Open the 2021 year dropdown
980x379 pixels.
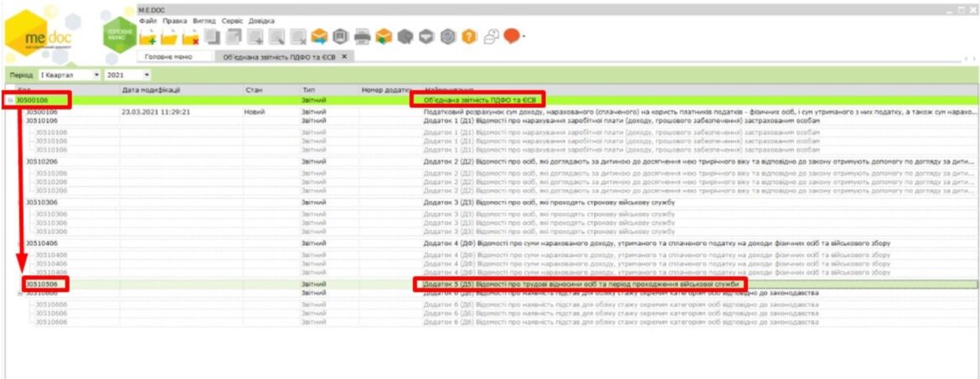[147, 75]
